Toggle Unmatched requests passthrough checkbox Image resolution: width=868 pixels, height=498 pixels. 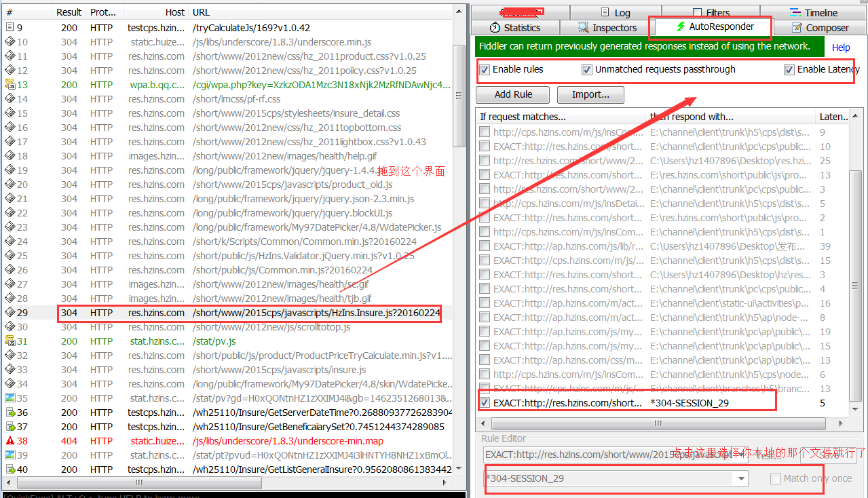click(x=587, y=69)
